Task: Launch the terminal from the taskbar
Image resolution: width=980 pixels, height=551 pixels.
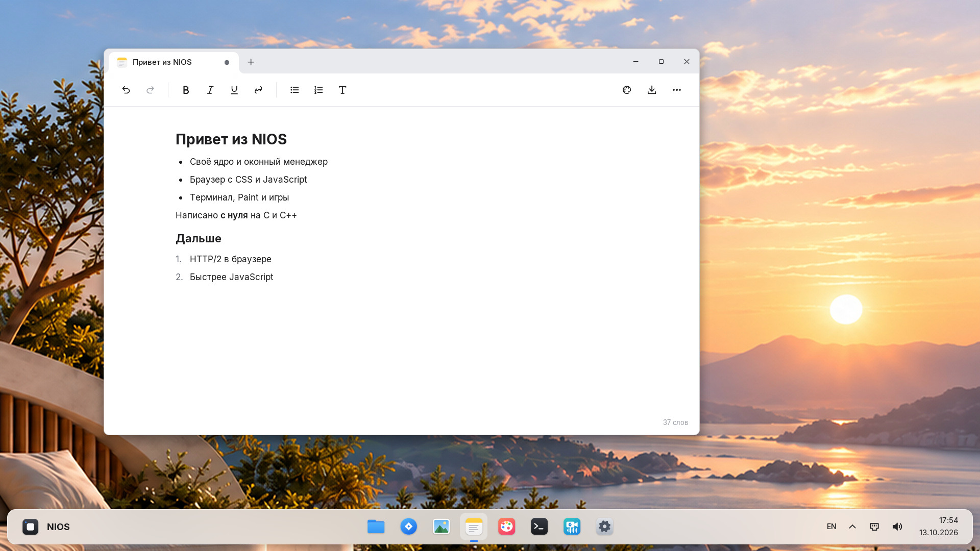Action: coord(539,527)
